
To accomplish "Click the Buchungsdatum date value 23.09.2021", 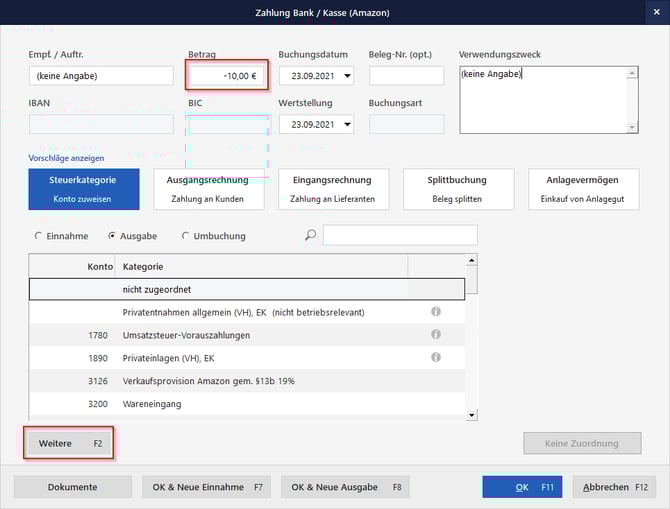I will (x=312, y=76).
